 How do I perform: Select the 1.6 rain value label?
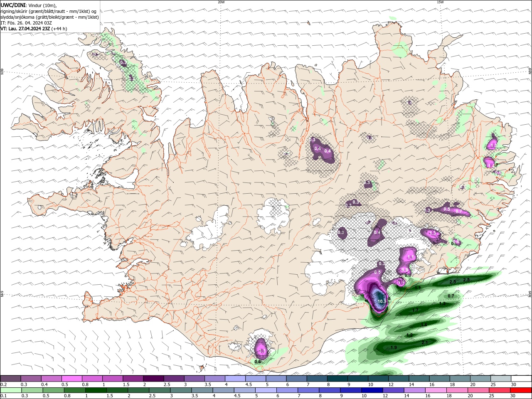(x=424, y=325)
